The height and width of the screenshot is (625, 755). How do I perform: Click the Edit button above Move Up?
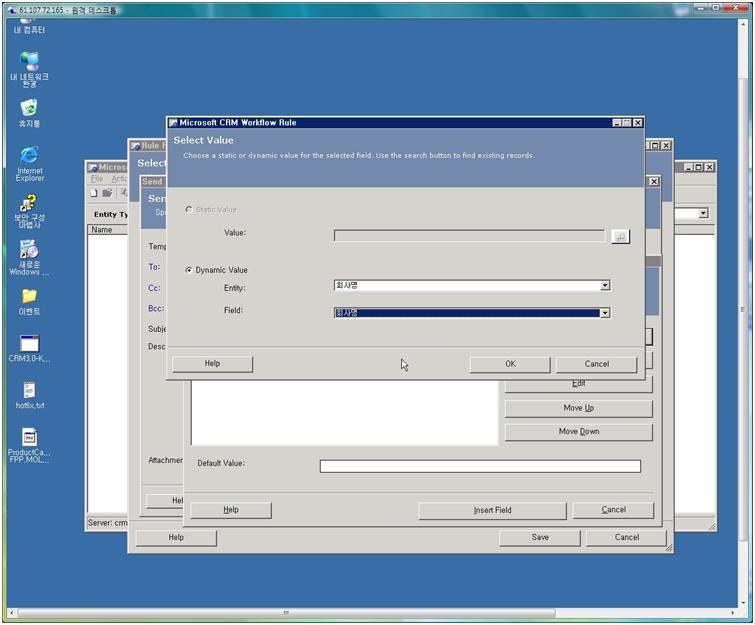tap(578, 385)
